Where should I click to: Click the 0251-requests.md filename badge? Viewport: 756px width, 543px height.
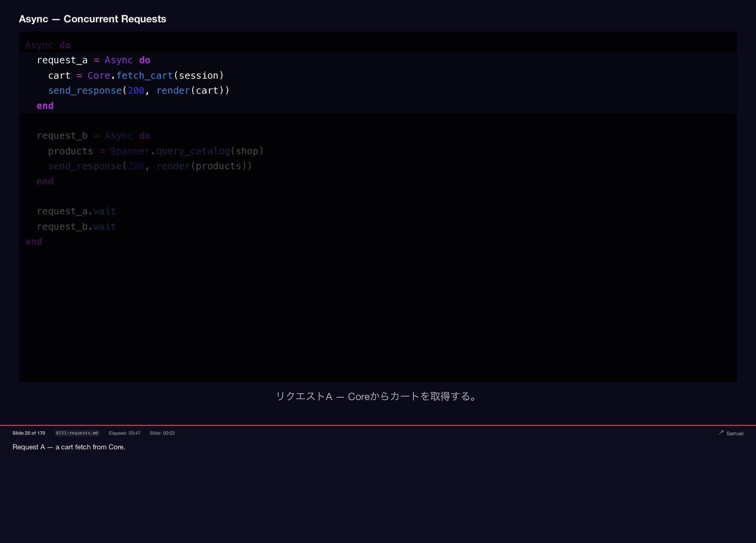77,433
